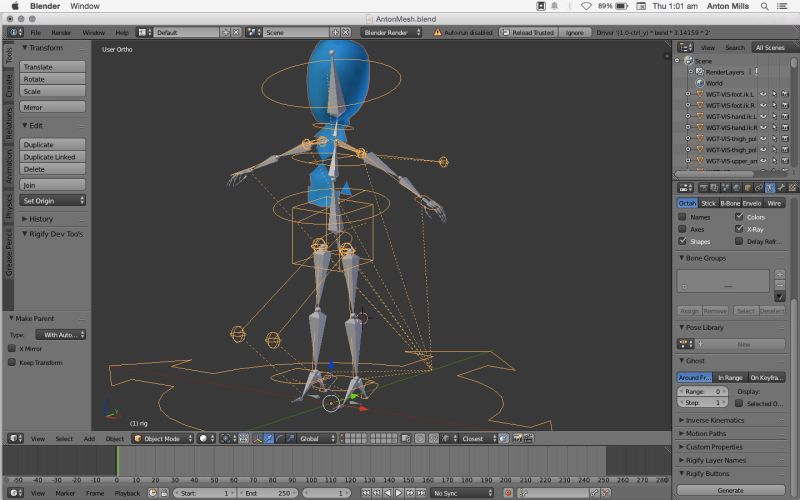Click the Mirror button

coord(53,107)
